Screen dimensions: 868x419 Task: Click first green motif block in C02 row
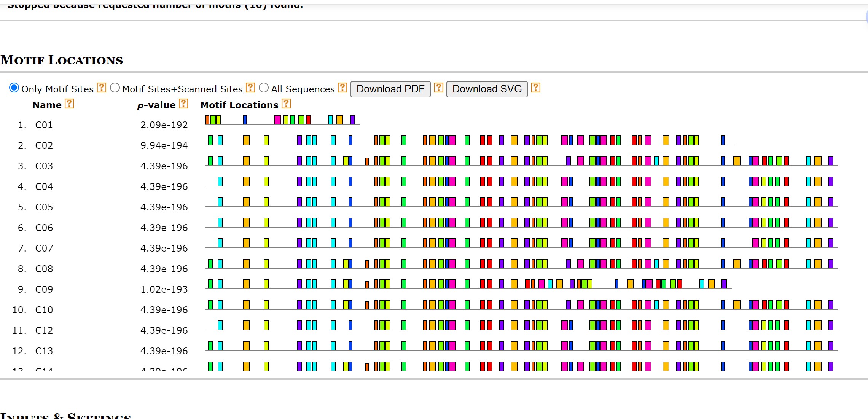(210, 140)
